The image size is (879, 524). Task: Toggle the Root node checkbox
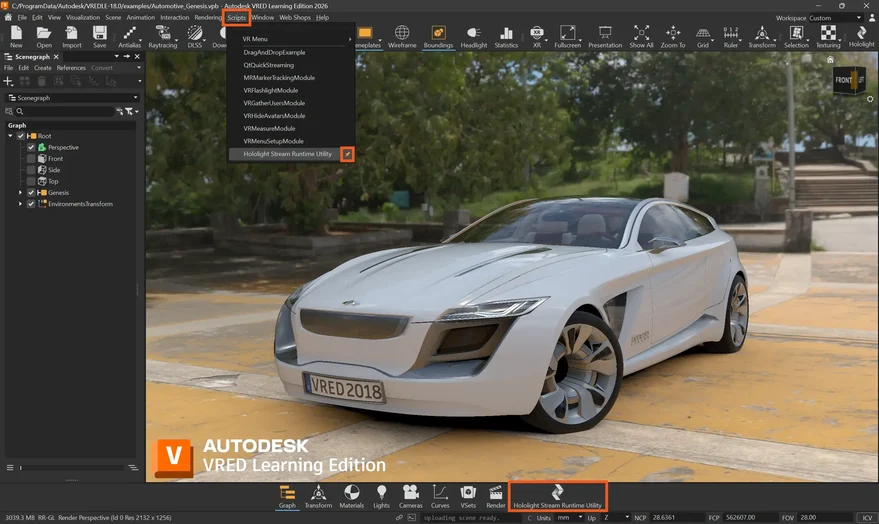tap(21, 136)
